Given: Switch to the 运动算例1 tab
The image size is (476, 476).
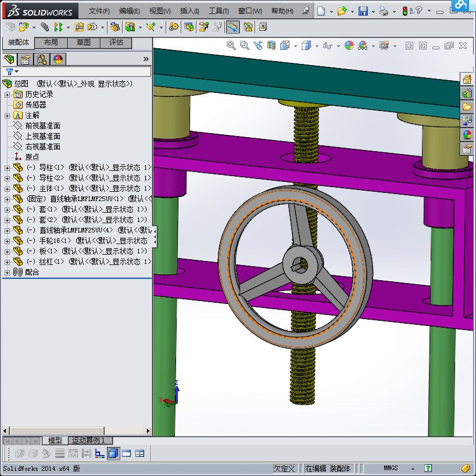Looking at the screenshot, I should [x=88, y=441].
